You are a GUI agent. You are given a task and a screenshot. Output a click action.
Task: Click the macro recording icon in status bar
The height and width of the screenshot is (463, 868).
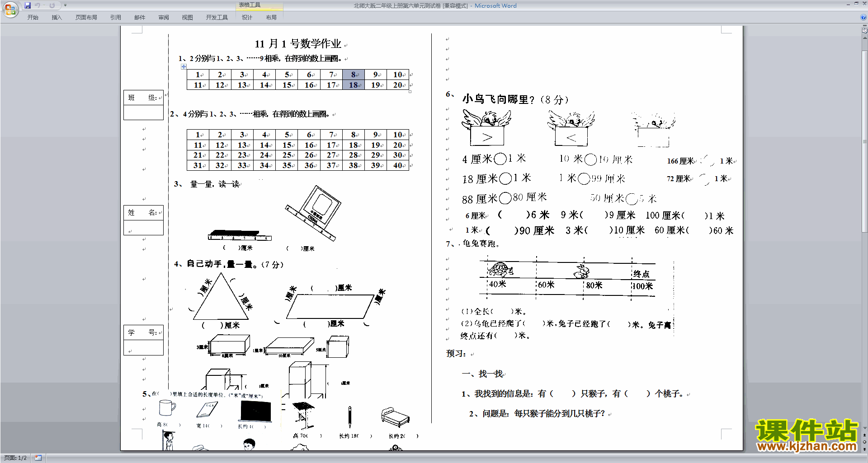(x=38, y=458)
